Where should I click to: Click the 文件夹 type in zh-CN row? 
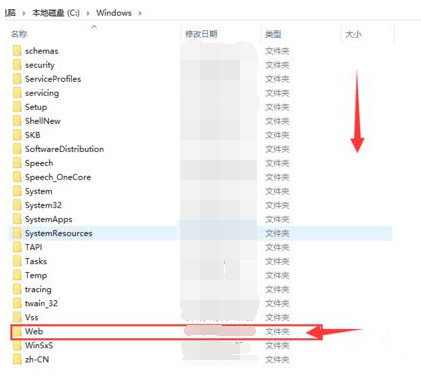(277, 359)
